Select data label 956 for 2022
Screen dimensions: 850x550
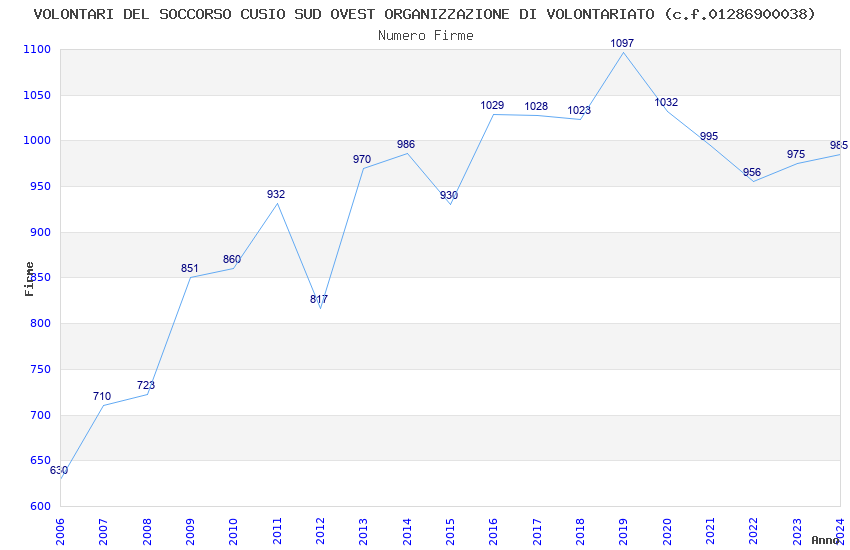coord(752,172)
